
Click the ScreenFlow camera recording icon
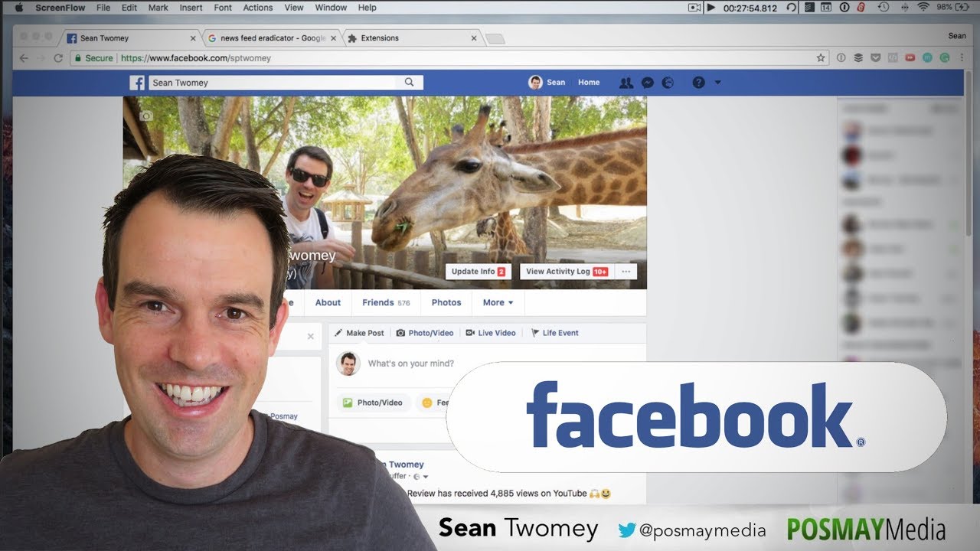[x=694, y=8]
